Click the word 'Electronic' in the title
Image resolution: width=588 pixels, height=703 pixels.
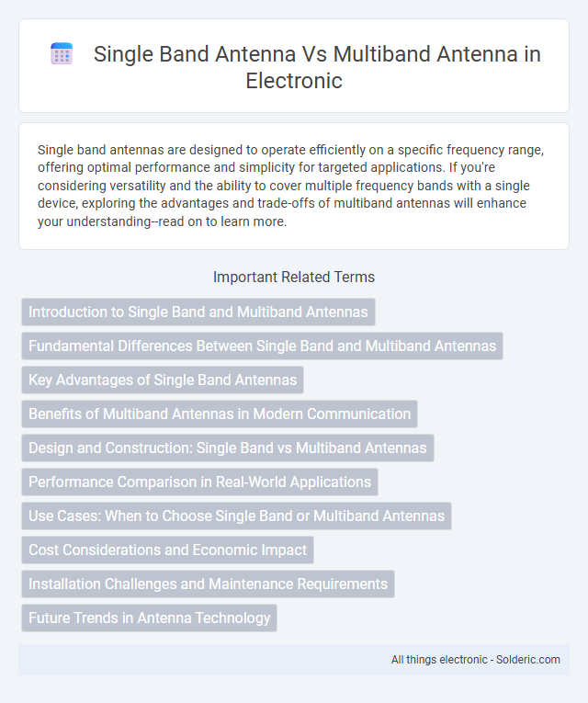tap(294, 81)
